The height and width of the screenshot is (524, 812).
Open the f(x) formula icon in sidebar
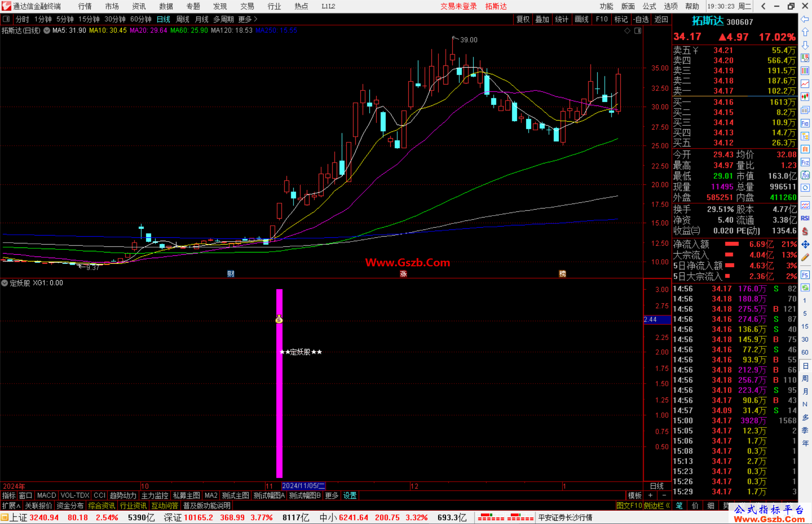click(x=805, y=175)
